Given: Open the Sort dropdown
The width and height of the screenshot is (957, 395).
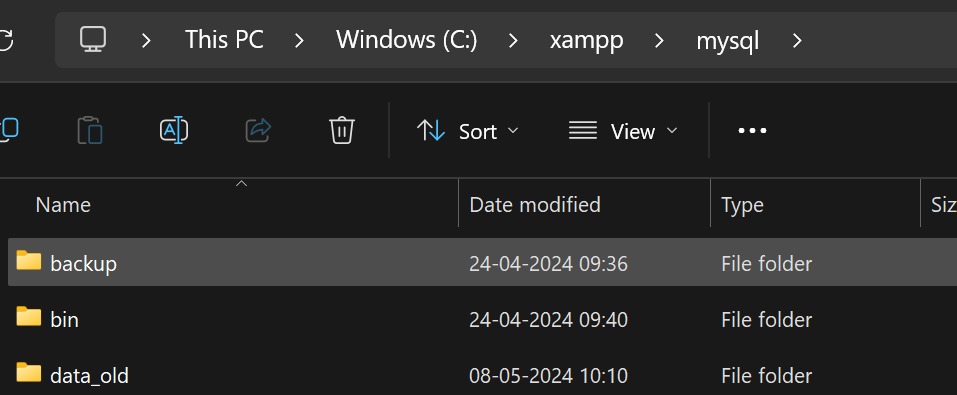Looking at the screenshot, I should pos(468,131).
